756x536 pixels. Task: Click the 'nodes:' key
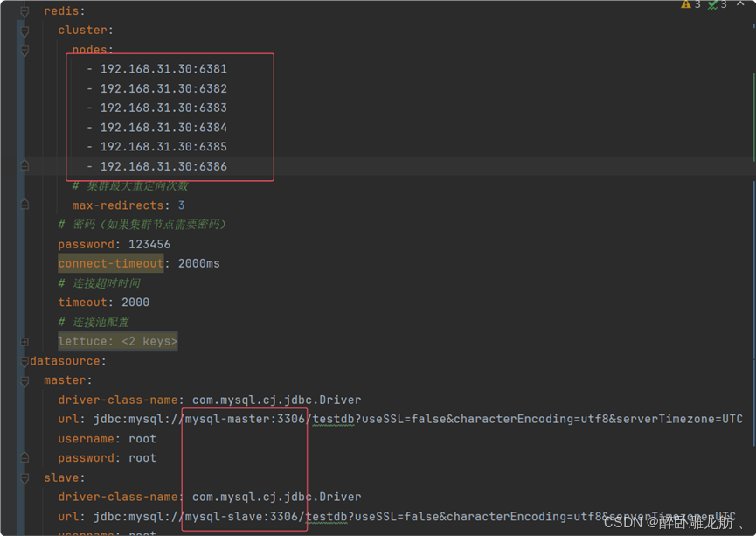click(93, 50)
